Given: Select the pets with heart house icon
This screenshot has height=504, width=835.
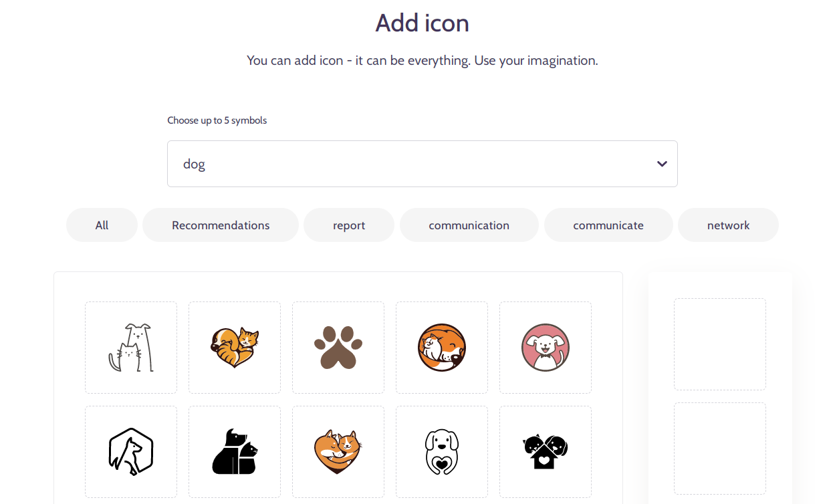Looking at the screenshot, I should 546,452.
